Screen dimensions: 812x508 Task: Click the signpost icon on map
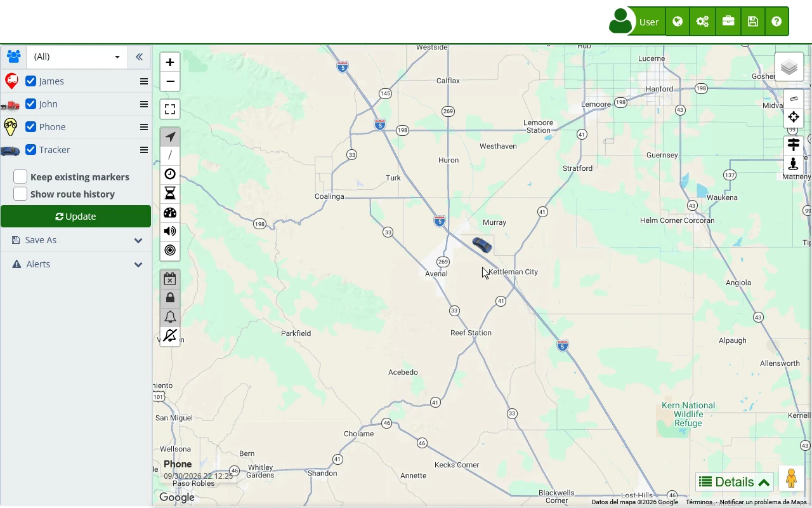[794, 145]
